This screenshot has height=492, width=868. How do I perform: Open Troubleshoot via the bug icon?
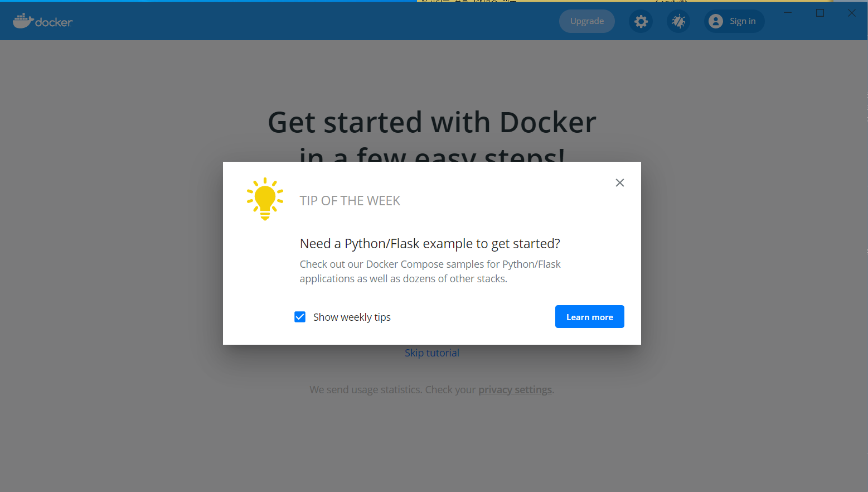click(x=678, y=21)
